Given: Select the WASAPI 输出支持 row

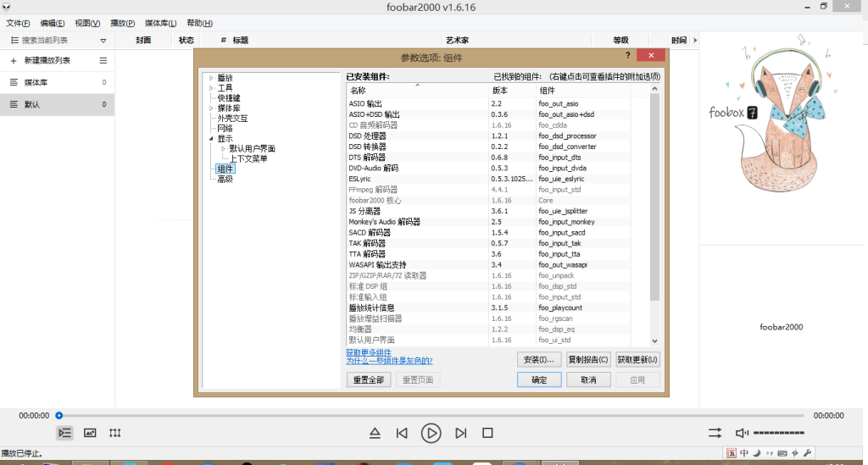Looking at the screenshot, I should click(489, 265).
